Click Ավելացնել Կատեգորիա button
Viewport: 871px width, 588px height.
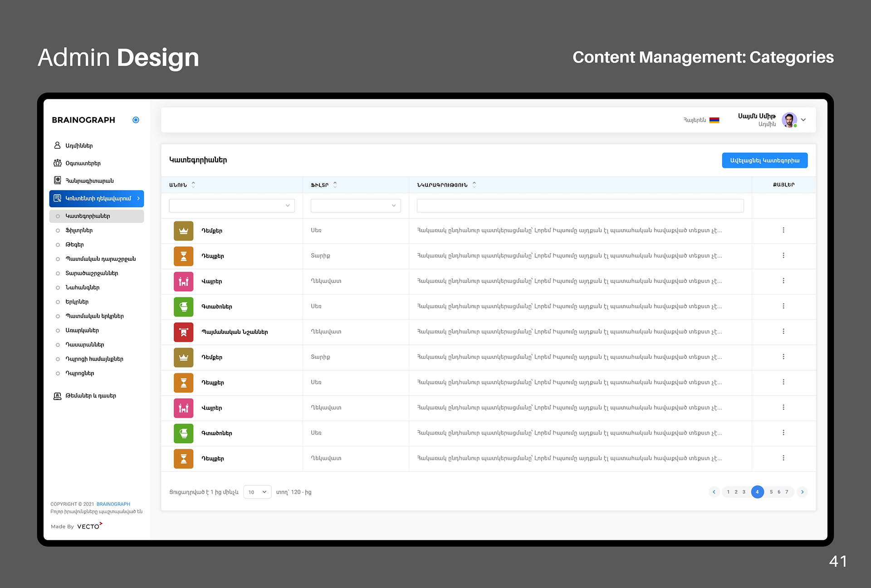(x=764, y=160)
